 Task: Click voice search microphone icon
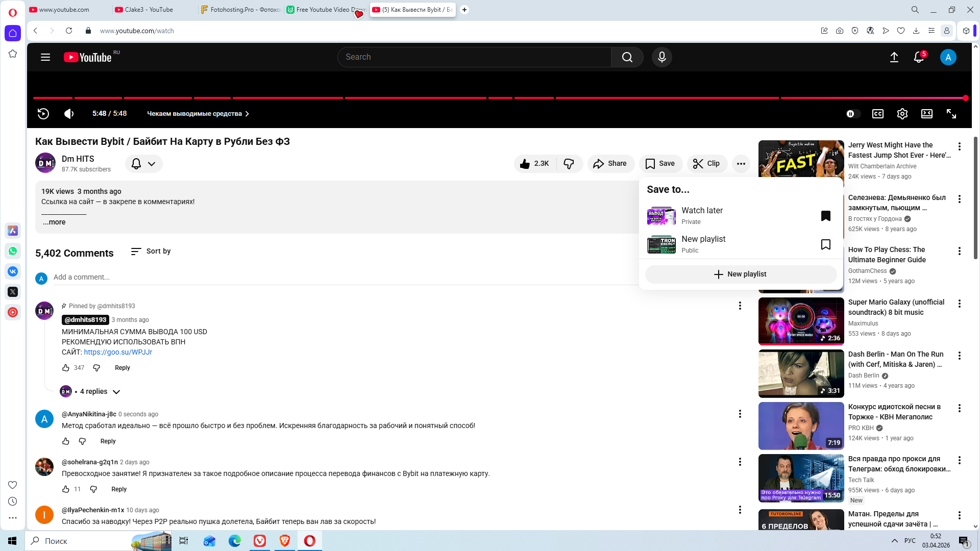[x=661, y=57]
